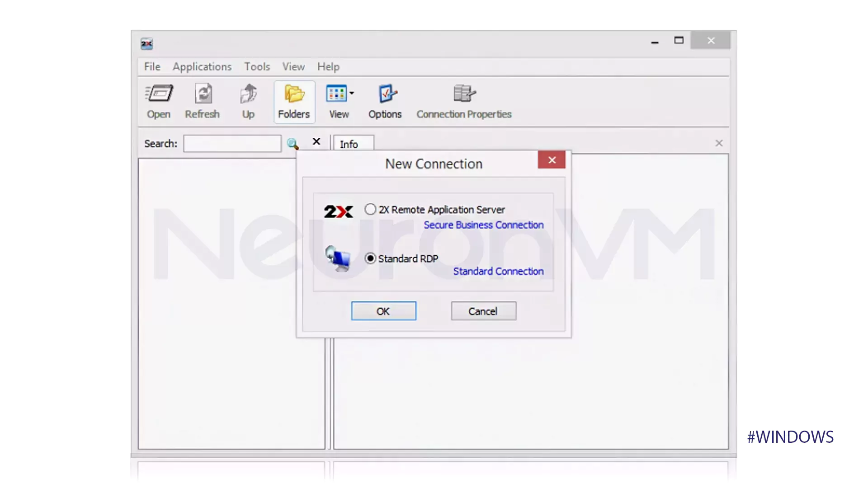This screenshot has width=868, height=488.
Task: Click the Folders toolbar icon
Action: tap(293, 101)
